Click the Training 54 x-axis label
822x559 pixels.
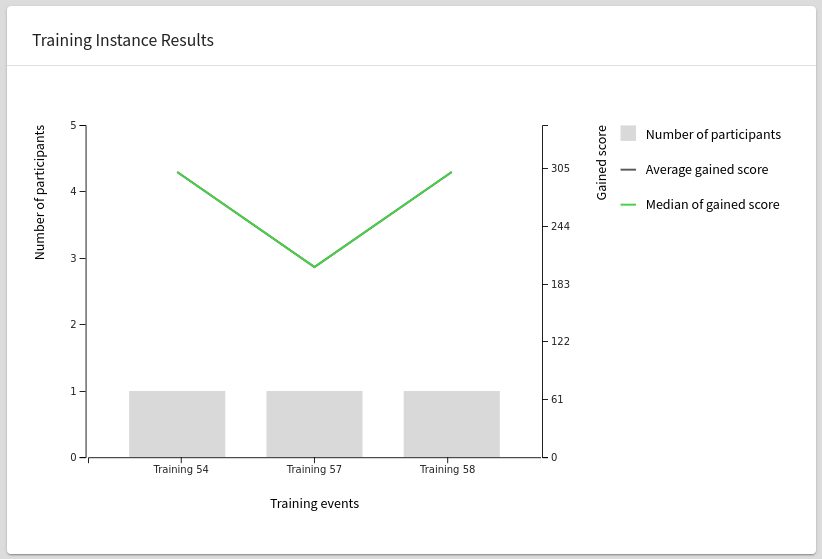[x=181, y=469]
